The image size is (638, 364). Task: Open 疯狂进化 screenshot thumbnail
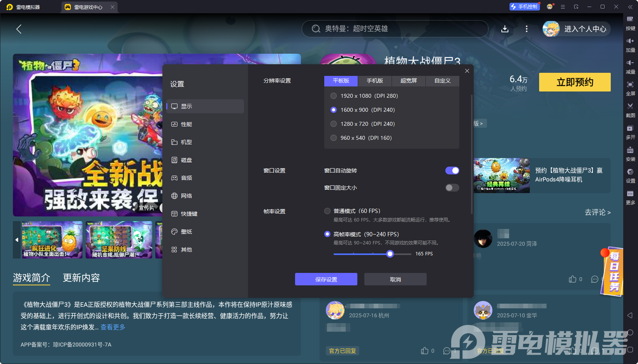click(52, 240)
